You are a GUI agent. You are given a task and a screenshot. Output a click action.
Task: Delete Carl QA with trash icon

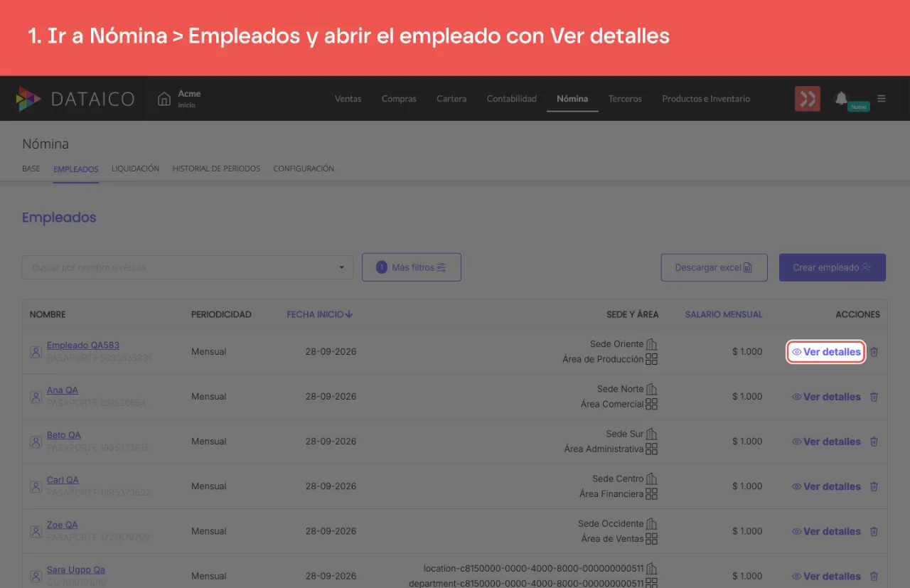pos(874,486)
